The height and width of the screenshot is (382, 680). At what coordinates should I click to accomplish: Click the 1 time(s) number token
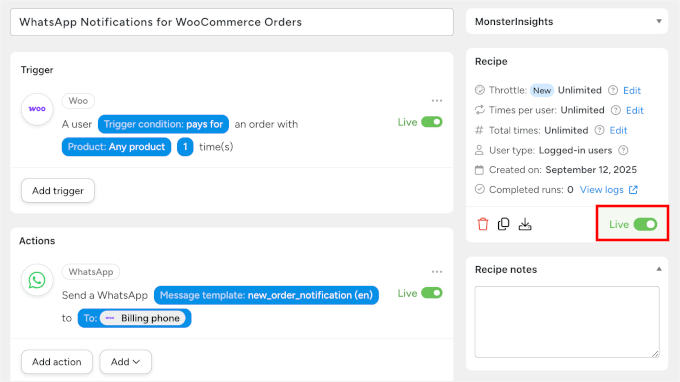185,147
